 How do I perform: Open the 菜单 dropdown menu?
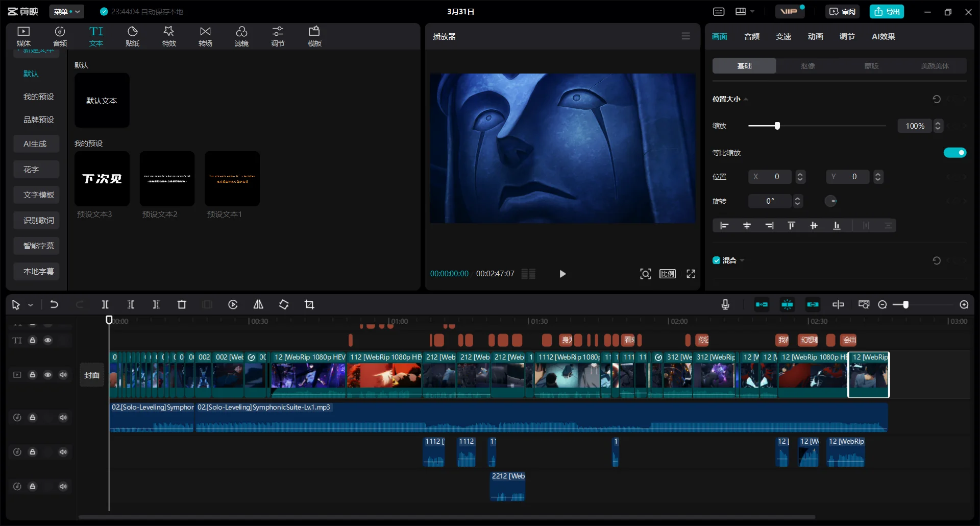67,11
